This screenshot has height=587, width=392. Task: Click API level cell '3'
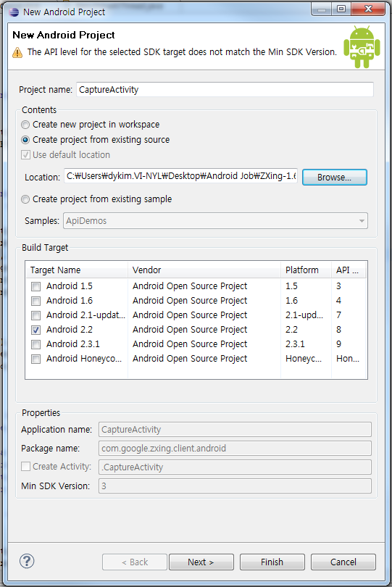pyautogui.click(x=338, y=286)
